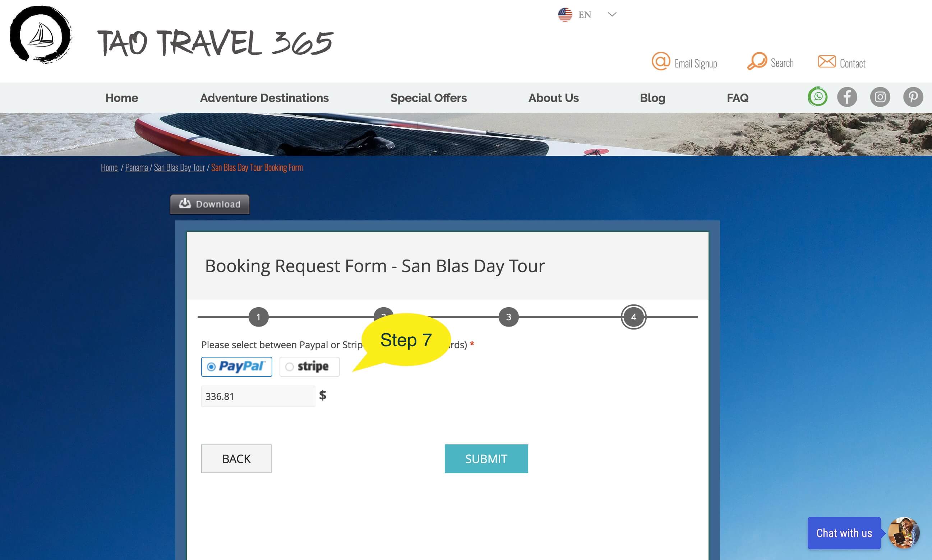Click the US flag language selector

point(565,15)
